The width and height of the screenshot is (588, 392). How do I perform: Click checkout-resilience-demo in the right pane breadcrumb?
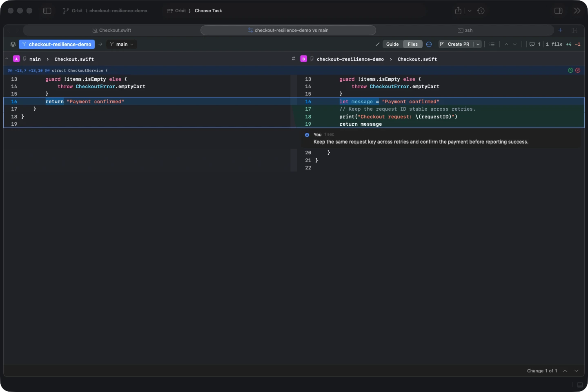[x=350, y=59]
